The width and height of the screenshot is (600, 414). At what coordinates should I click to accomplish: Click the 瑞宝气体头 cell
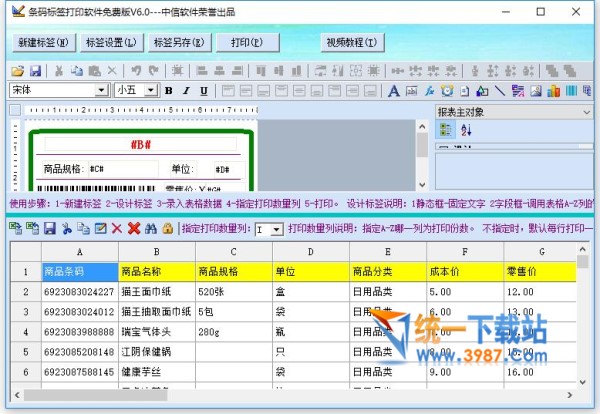157,331
